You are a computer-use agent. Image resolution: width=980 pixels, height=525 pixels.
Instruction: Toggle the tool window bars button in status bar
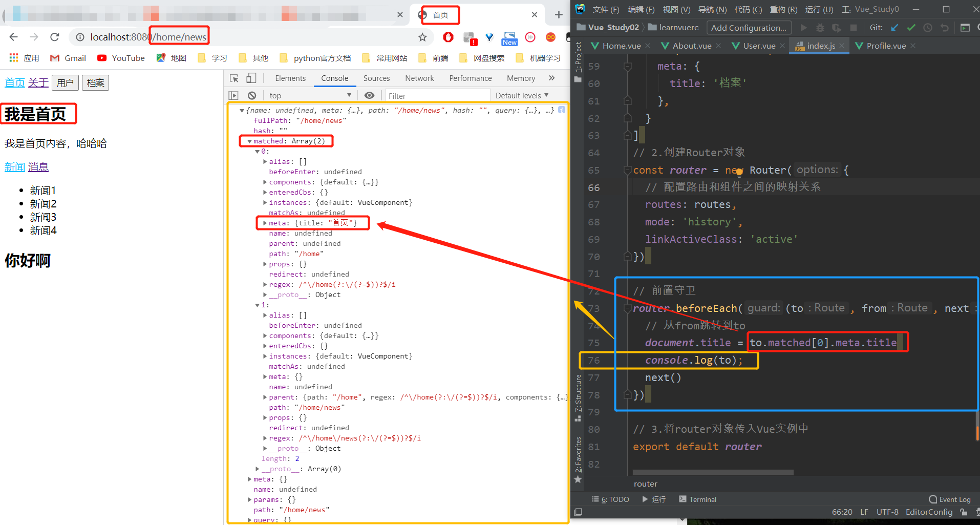pyautogui.click(x=578, y=512)
